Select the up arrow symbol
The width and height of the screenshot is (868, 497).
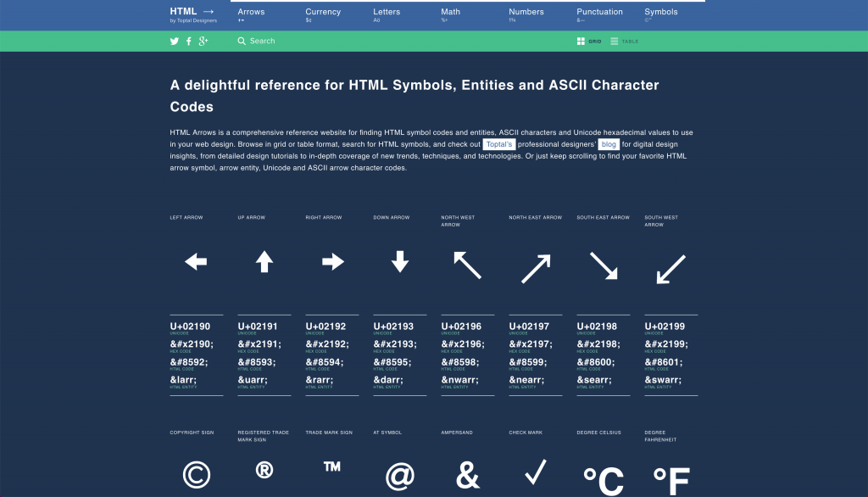[x=264, y=261]
